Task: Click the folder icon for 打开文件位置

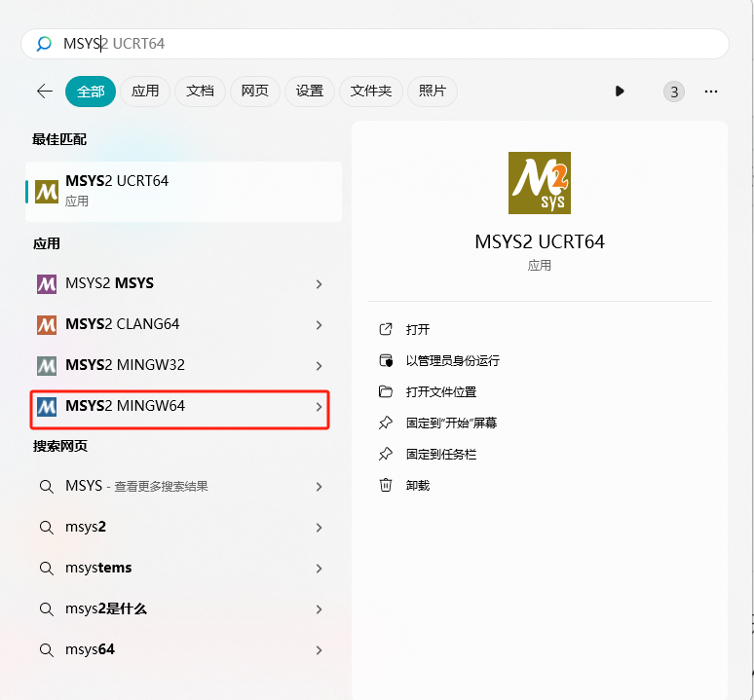Action: click(385, 391)
